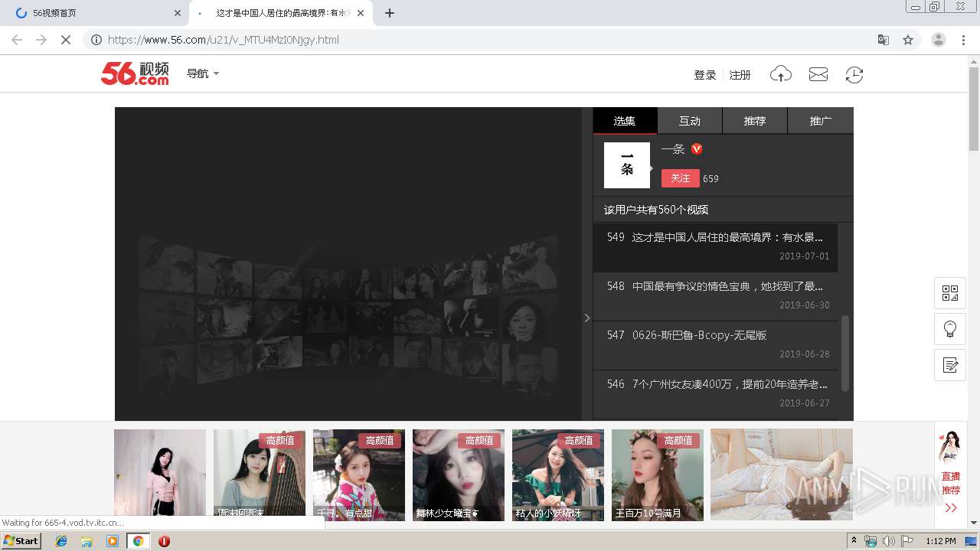Click the playlist scrollbar

pos(845,353)
